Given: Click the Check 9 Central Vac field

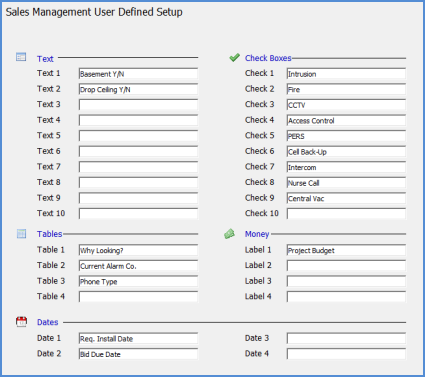Looking at the screenshot, I should tap(346, 198).
